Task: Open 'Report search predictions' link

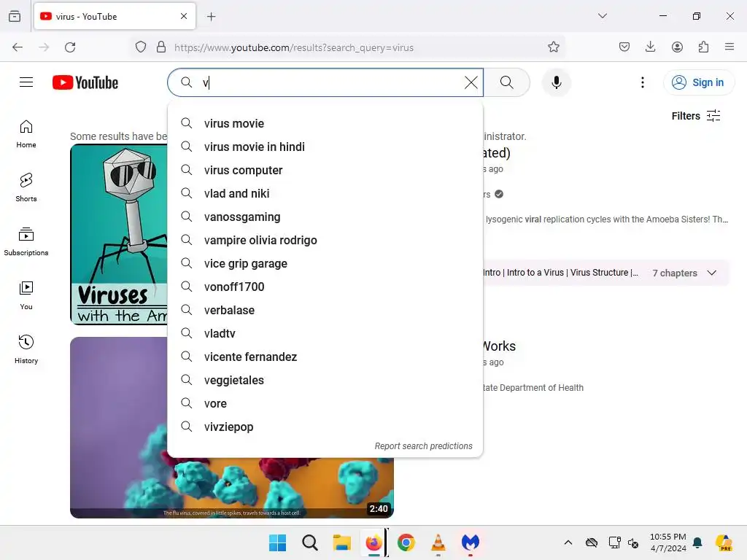Action: coord(423,446)
